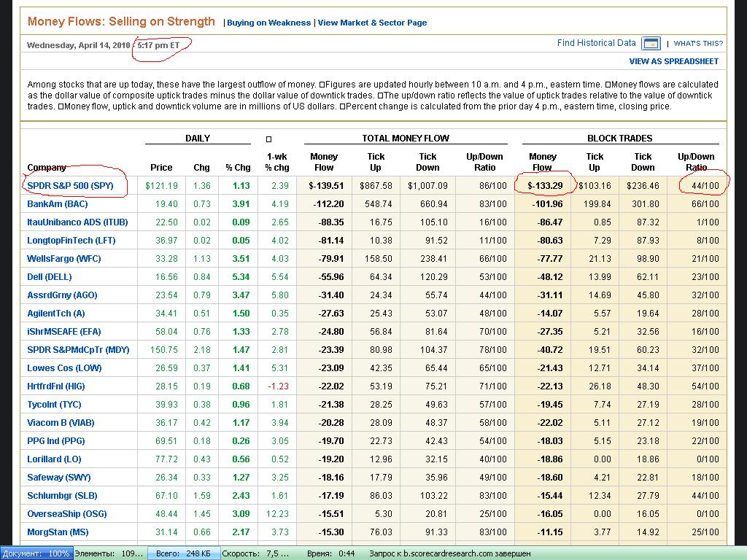Screen dimensions: 747x560
Task: Open SPDR S&P 500 (SPY) company link
Action: point(70,186)
